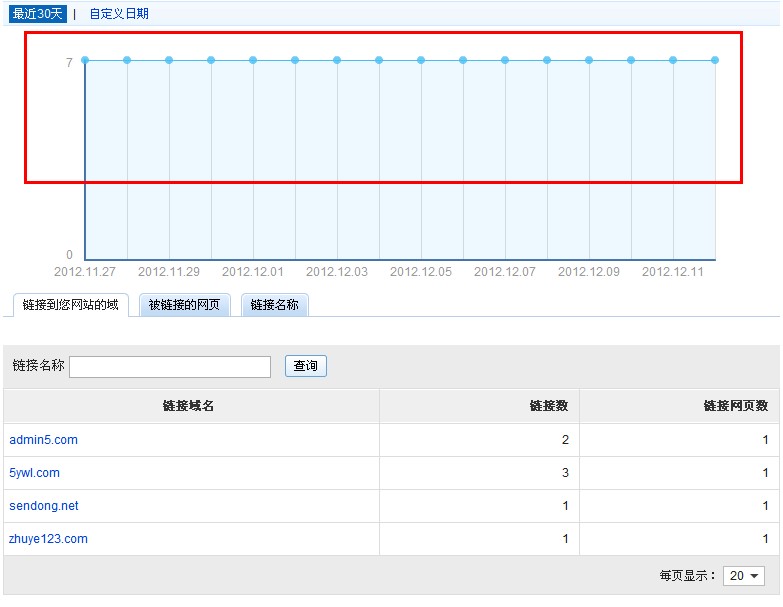Open the admin5.com domain link

tap(43, 440)
